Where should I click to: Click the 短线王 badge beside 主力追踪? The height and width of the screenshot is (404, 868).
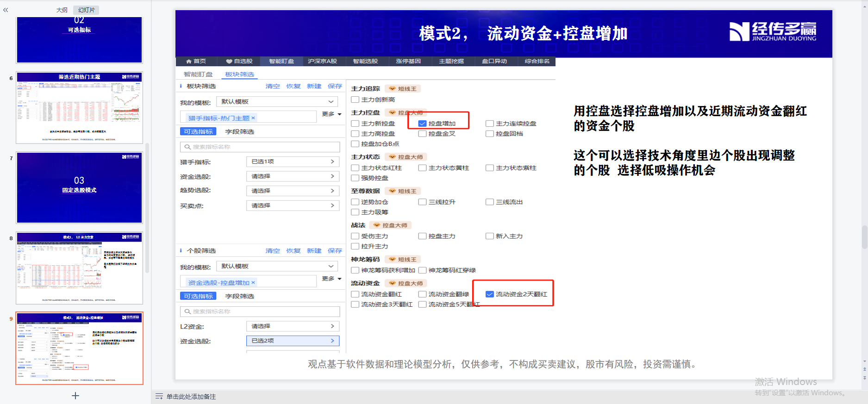(403, 89)
